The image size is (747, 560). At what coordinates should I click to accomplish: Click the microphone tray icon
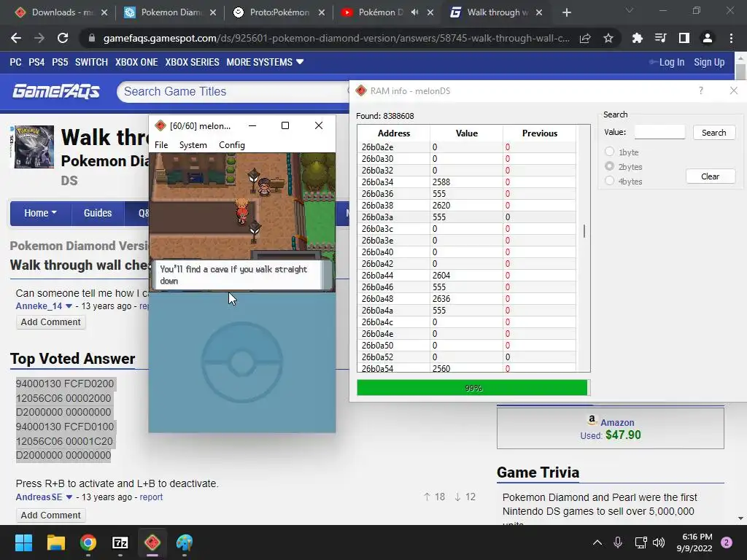click(x=617, y=542)
